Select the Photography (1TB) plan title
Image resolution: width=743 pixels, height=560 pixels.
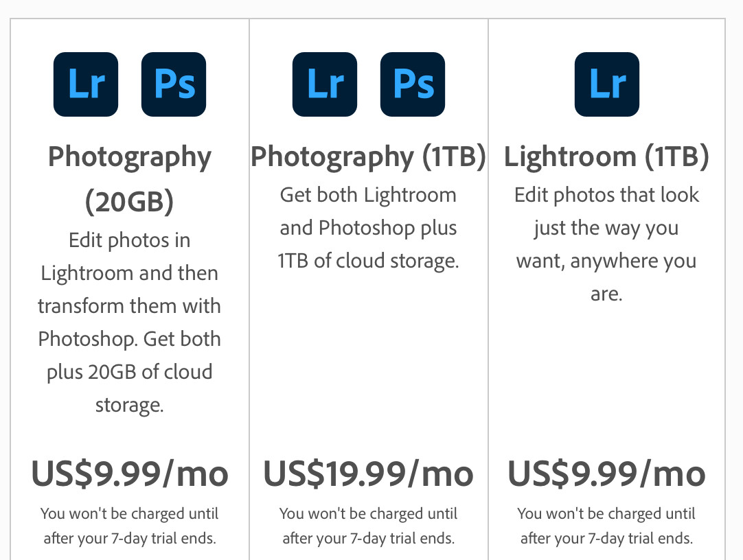[x=368, y=157]
